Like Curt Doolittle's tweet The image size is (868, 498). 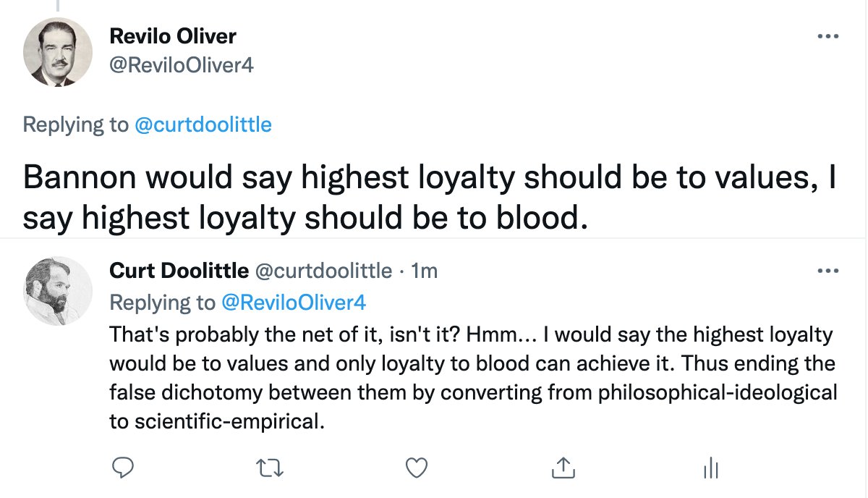[417, 468]
